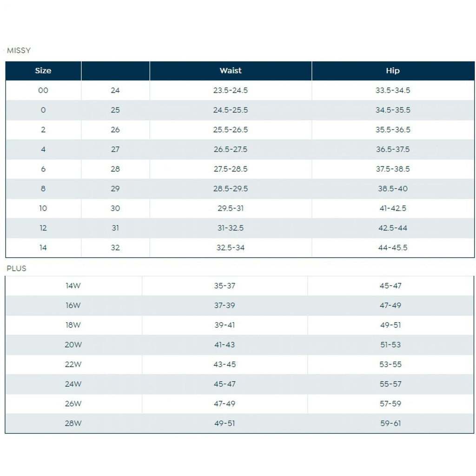
Task: Select hip range 44-45.5
Action: pyautogui.click(x=393, y=247)
